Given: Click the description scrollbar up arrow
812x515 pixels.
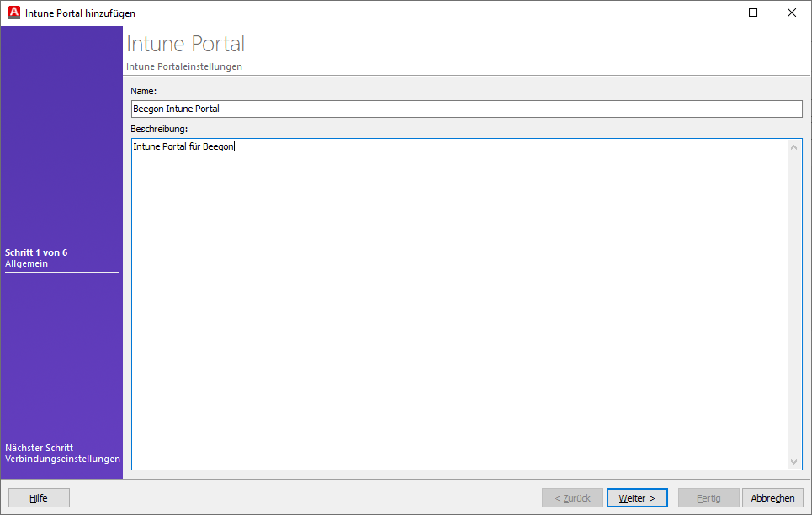Looking at the screenshot, I should point(793,147).
